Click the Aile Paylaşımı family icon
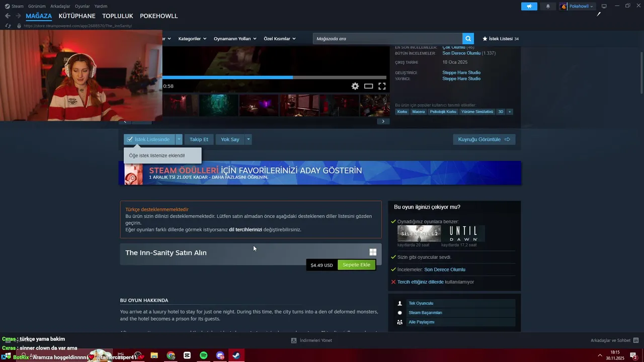Viewport: 644px width, 362px height. tap(400, 322)
